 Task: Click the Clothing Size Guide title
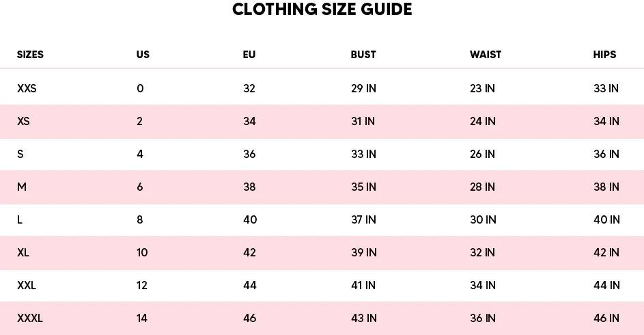pos(322,10)
